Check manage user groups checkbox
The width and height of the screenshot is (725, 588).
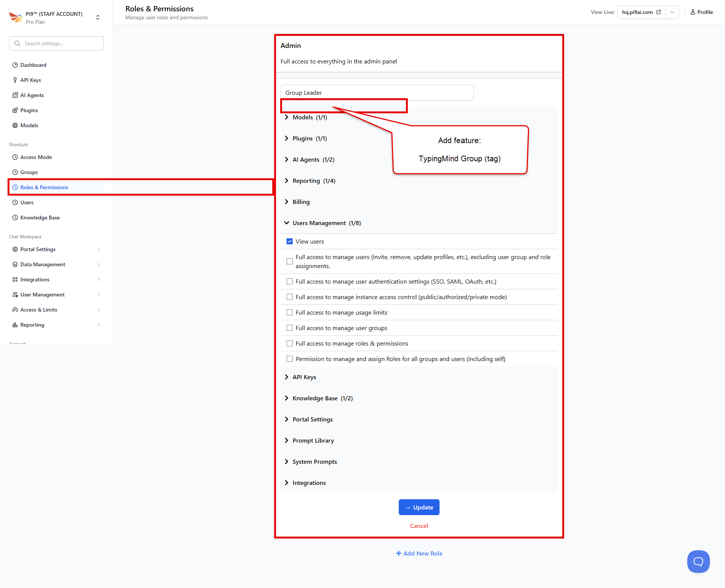tap(290, 328)
